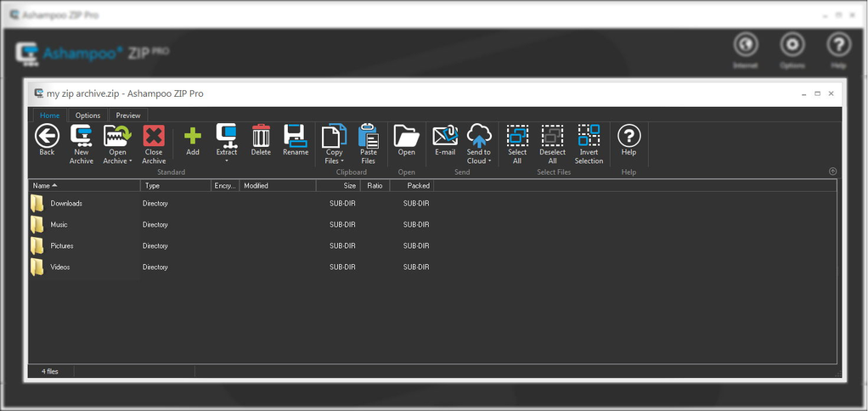Click Directory type of the Downloads row

pyautogui.click(x=155, y=204)
